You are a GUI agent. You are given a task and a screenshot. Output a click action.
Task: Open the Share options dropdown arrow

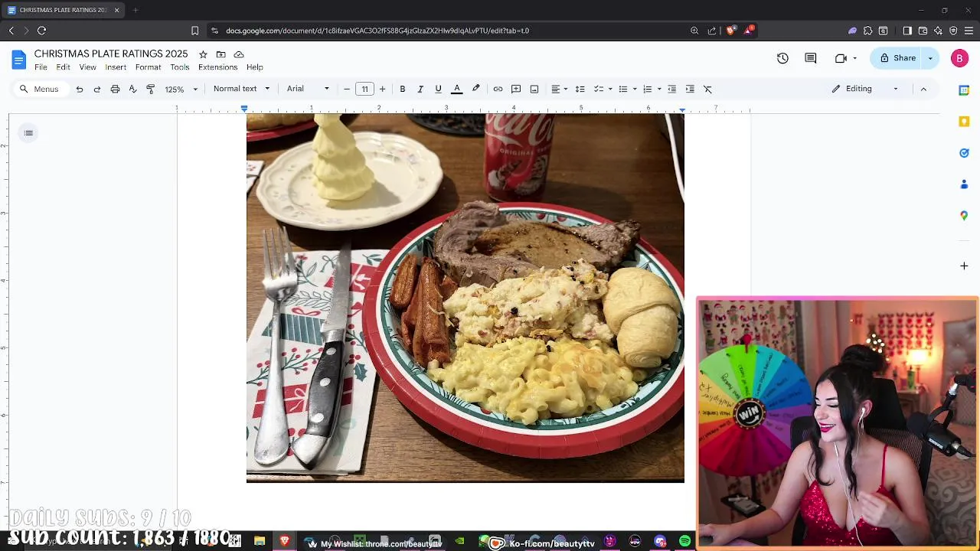930,58
